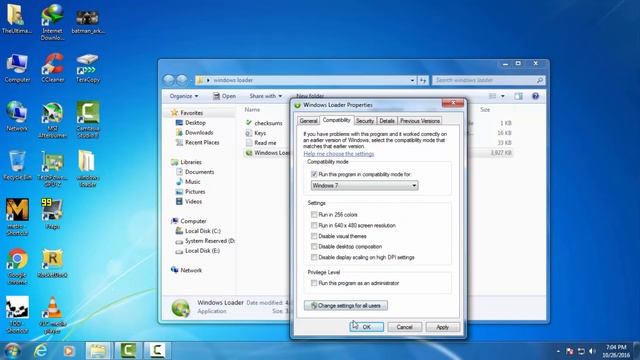Select the Fraps desktop icon
Viewport: 640px width, 360px height.
tap(52, 214)
